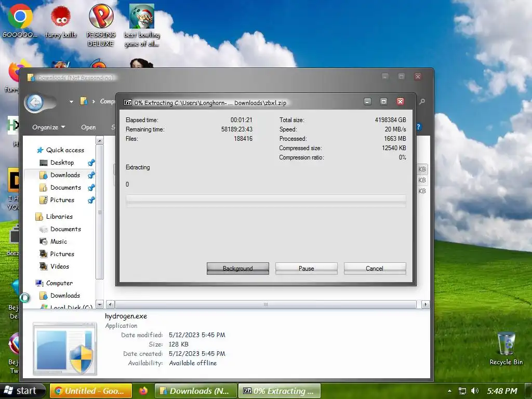Open the PEGGING DELUXE desktop icon
The image size is (532, 399).
point(101,25)
